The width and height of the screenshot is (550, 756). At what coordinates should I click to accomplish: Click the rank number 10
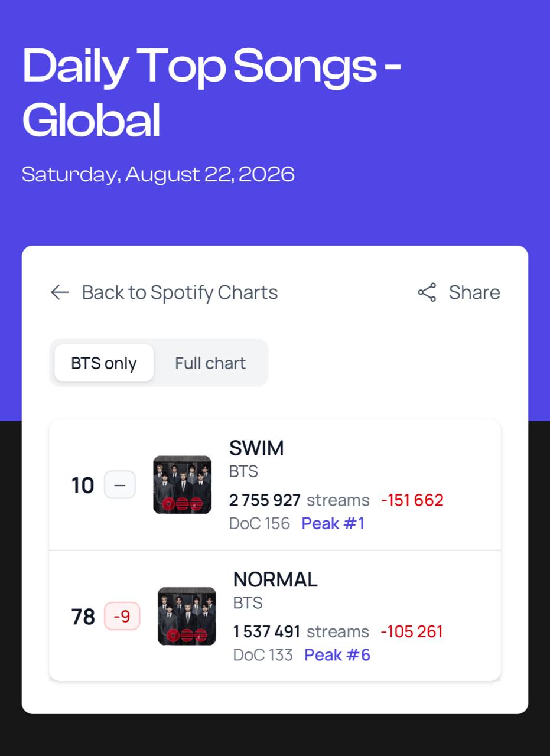83,485
